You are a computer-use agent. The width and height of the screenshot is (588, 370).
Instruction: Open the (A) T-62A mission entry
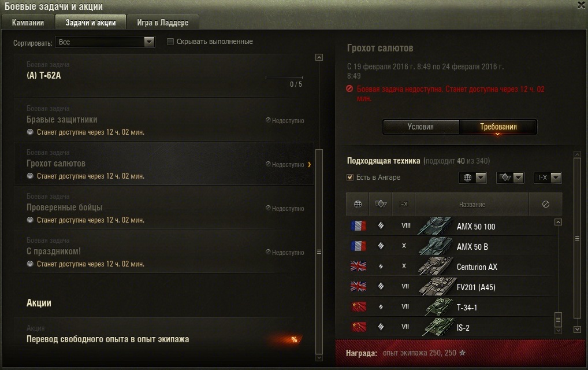[x=164, y=75]
